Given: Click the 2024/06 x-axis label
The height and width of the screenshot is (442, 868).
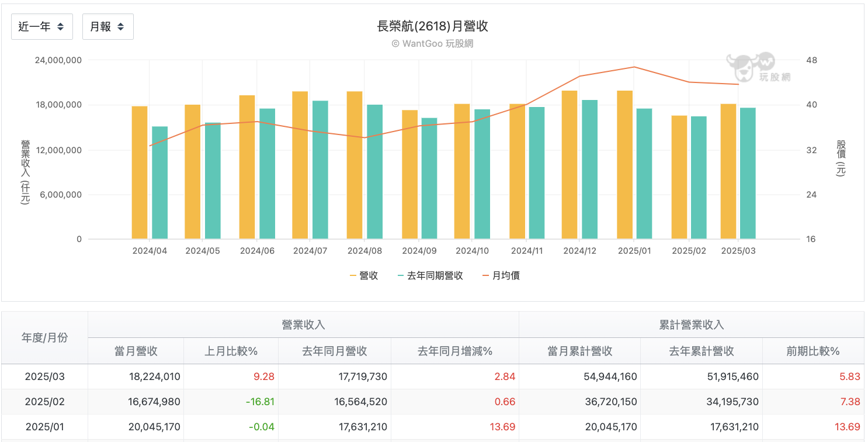Looking at the screenshot, I should 257,251.
